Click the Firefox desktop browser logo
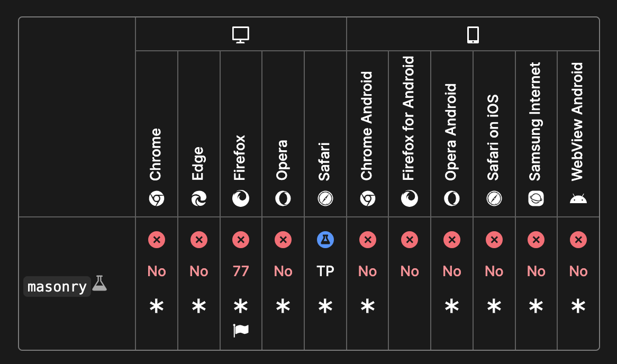Viewport: 617px width, 364px height. point(241,198)
